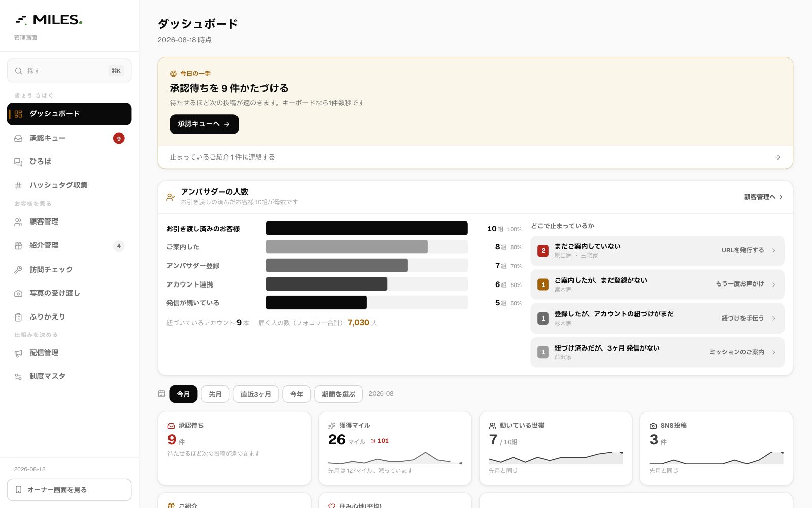Click the arrow on 止まっているご紹介 row

coord(777,157)
